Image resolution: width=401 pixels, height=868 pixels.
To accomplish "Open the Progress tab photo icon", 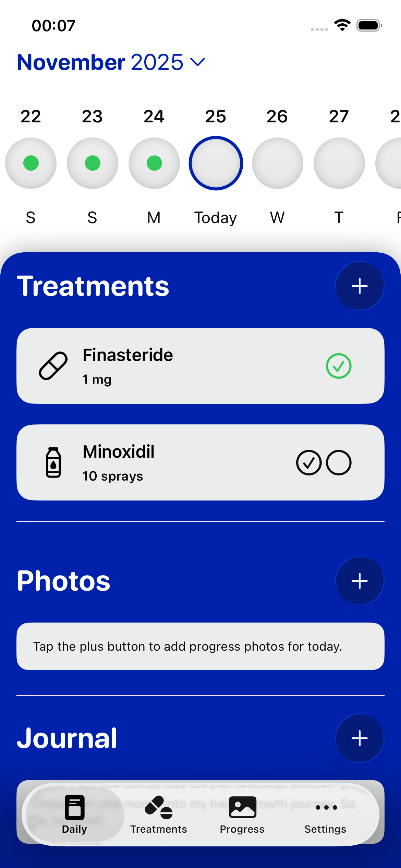I will point(242,808).
